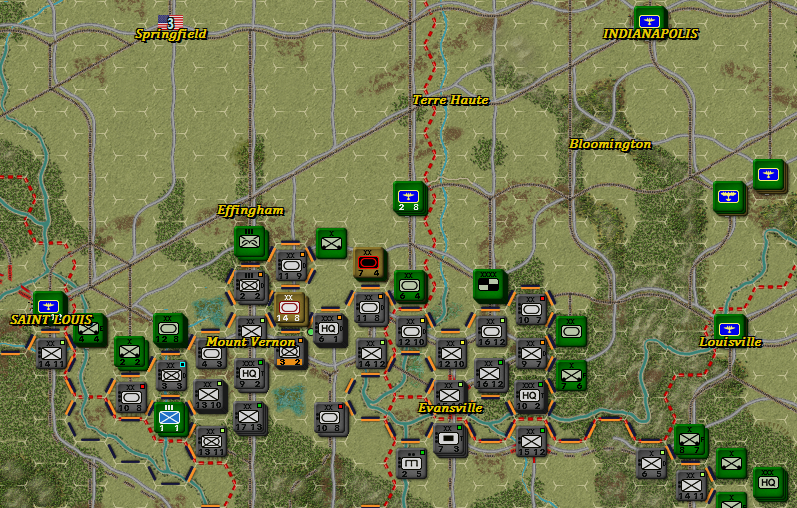
Task: Click the blue-cross III unit 1 1
Action: pyautogui.click(x=169, y=418)
